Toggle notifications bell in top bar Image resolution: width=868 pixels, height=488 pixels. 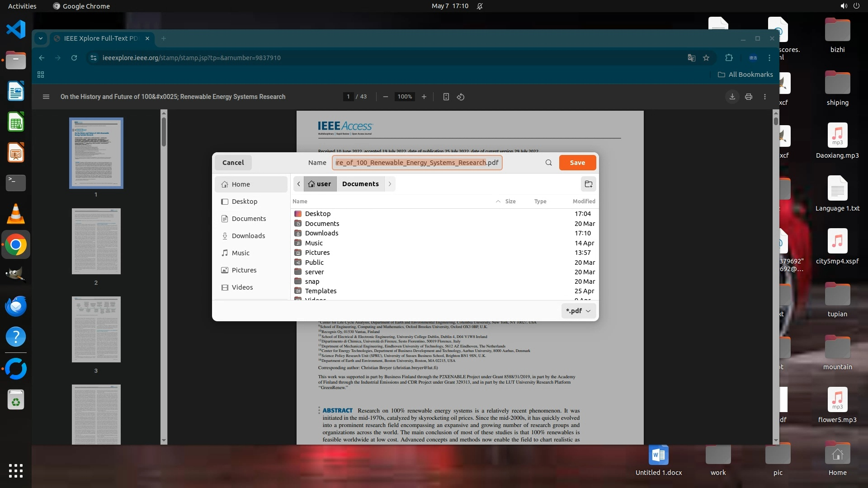pos(480,6)
